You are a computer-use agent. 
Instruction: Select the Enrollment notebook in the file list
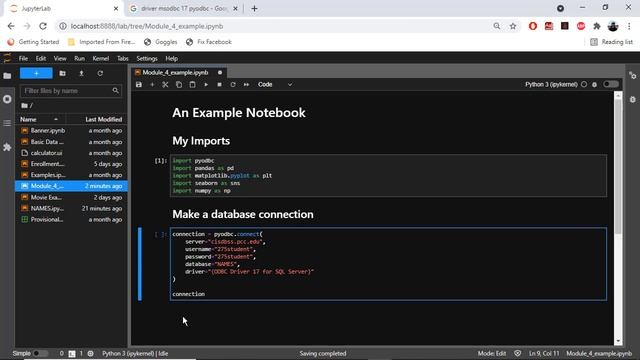coord(71,164)
